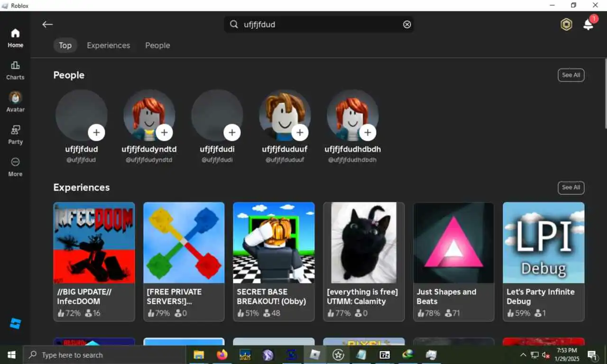The image size is (607, 364).
Task: Open the Robux balance icon
Action: pyautogui.click(x=566, y=25)
